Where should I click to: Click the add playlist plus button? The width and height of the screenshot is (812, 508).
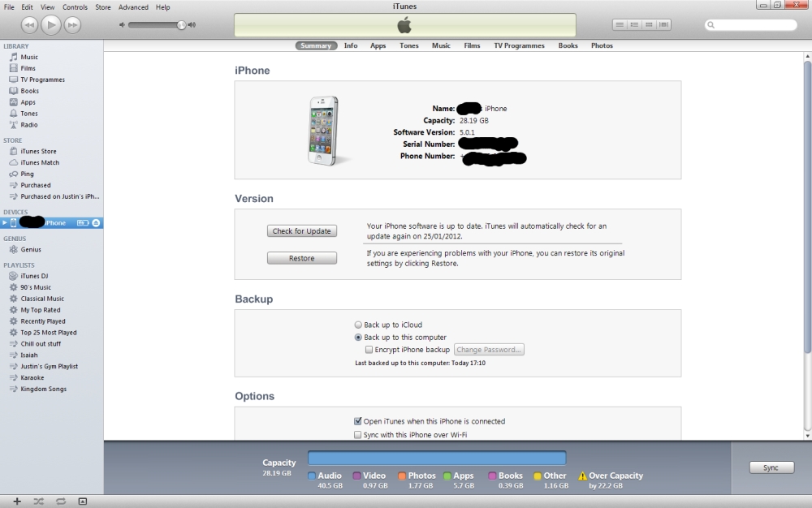click(17, 502)
